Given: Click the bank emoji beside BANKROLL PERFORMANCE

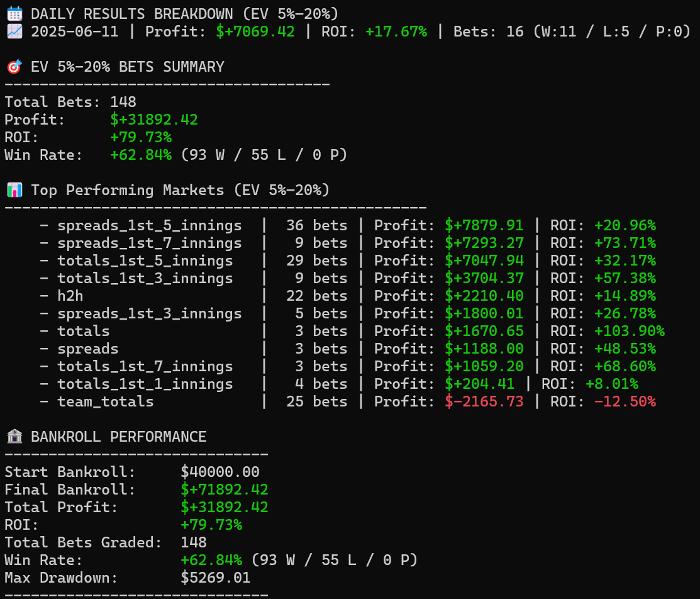Looking at the screenshot, I should (14, 437).
